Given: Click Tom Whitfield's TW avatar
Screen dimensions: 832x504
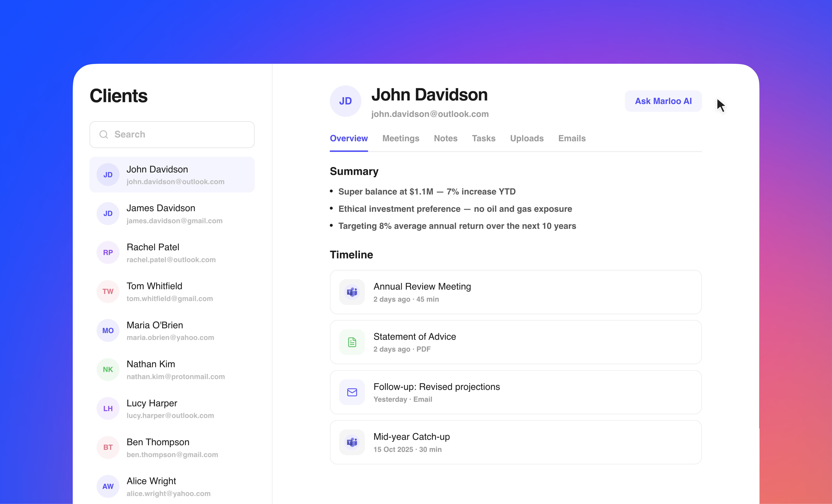Looking at the screenshot, I should tap(108, 291).
